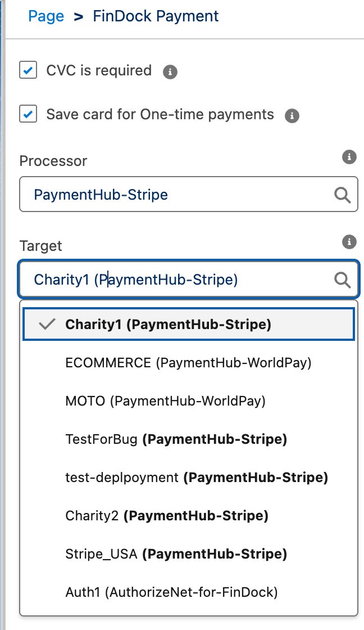Choose ECOMMERCE (PaymentHub-WorldPay) option
This screenshot has height=630, width=364.
[x=188, y=363]
